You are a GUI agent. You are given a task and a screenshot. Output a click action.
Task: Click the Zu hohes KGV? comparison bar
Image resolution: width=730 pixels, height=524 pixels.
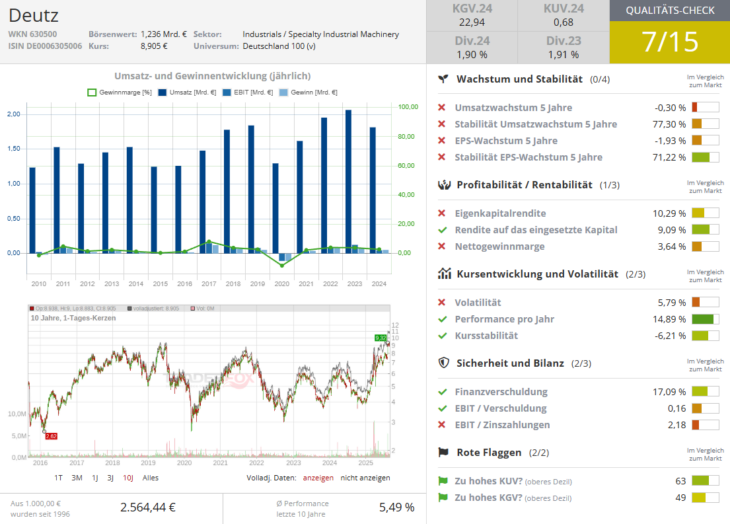(x=705, y=497)
